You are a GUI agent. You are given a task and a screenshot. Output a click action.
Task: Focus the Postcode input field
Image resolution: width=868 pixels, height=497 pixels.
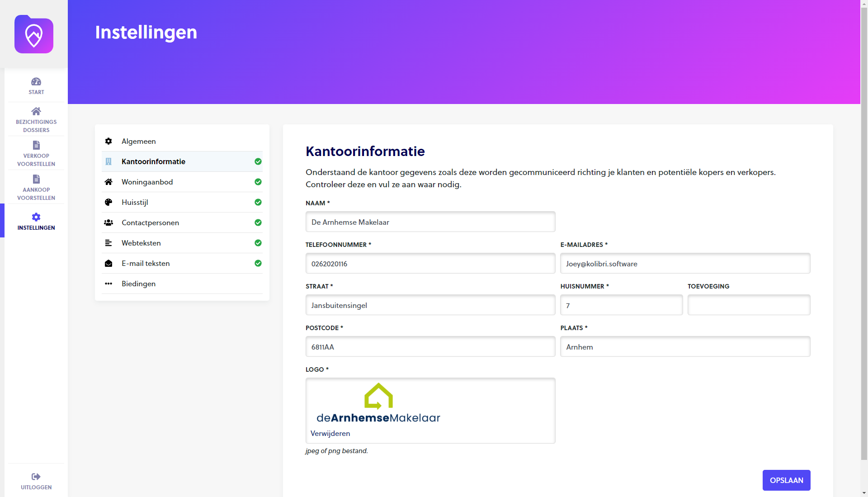click(x=430, y=347)
